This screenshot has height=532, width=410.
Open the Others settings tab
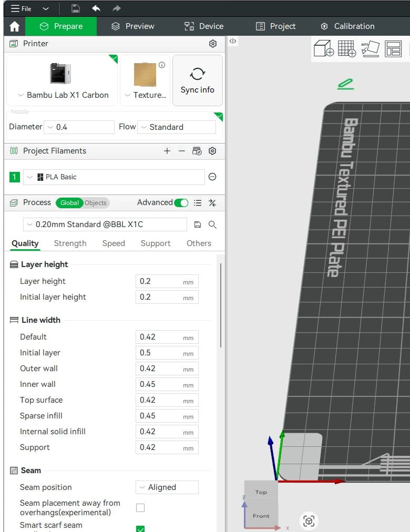tap(199, 243)
